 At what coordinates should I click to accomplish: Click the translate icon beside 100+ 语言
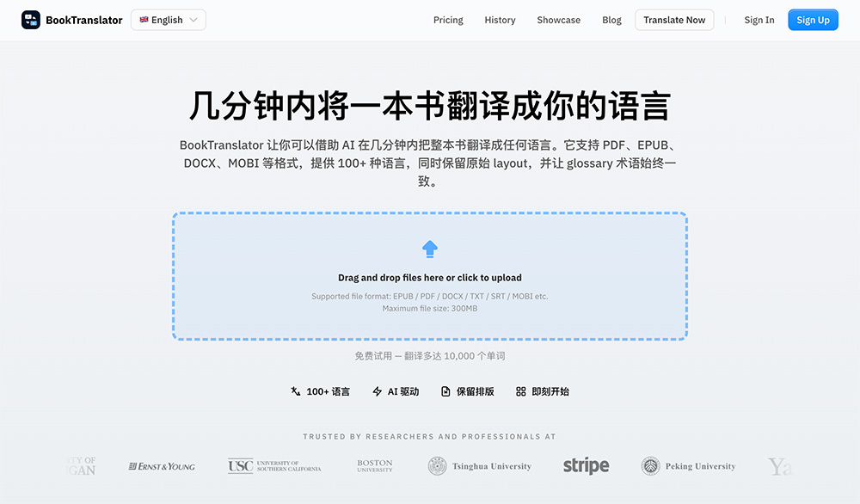296,391
